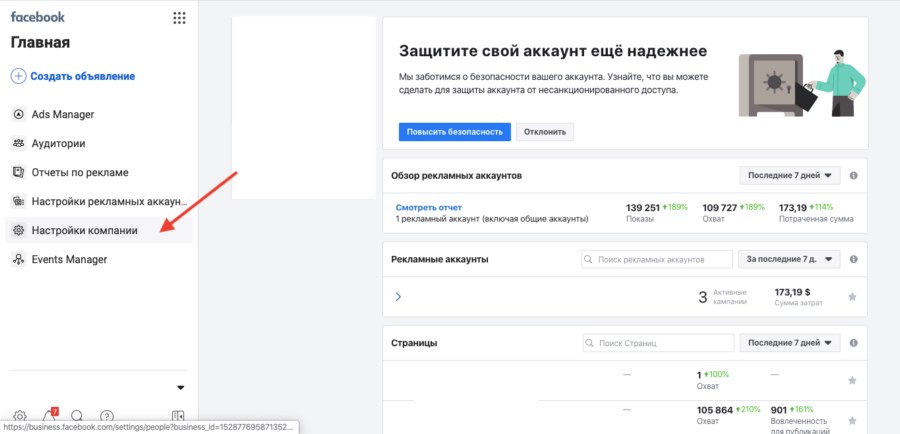
Task: Click info icon in Страницы header
Action: 854,343
